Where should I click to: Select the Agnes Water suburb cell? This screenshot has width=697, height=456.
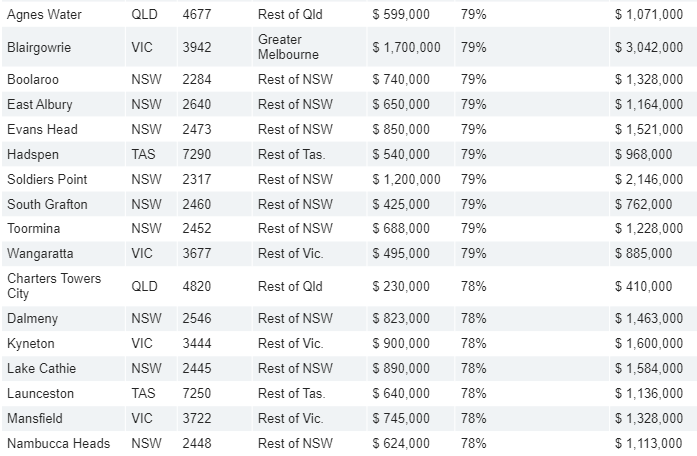tap(64, 14)
